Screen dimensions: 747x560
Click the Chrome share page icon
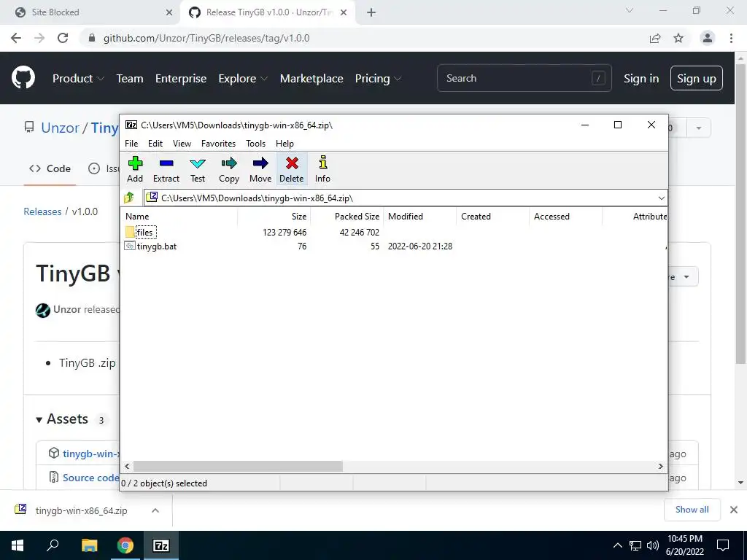655,39
